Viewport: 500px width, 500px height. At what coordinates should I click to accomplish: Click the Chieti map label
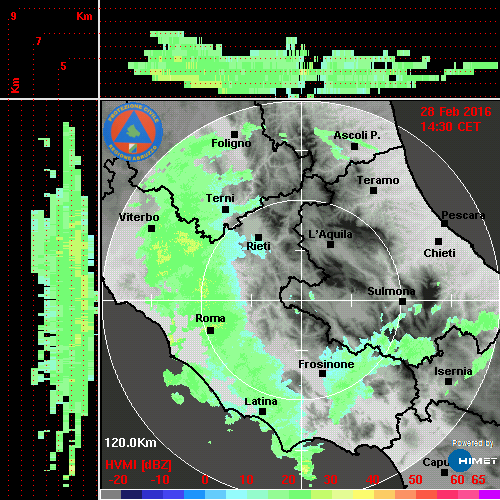click(439, 253)
